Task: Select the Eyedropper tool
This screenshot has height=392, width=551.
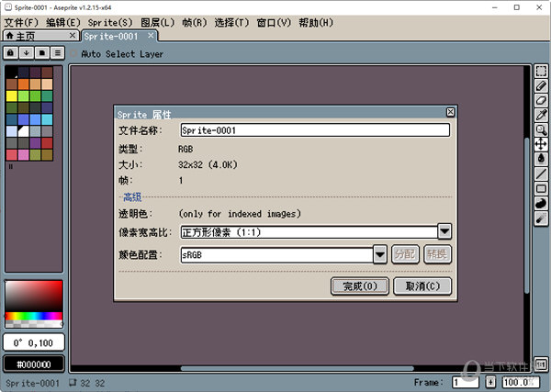Action: (541, 115)
